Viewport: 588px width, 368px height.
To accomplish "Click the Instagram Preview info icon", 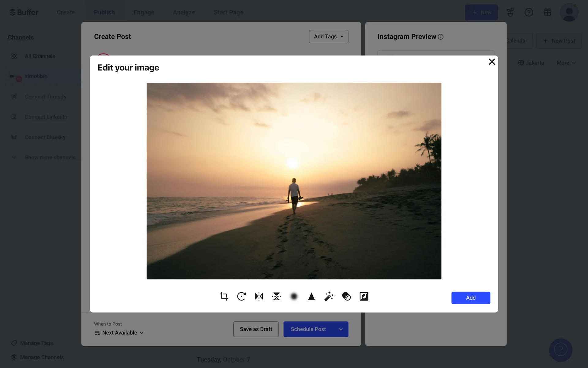I will tap(440, 37).
